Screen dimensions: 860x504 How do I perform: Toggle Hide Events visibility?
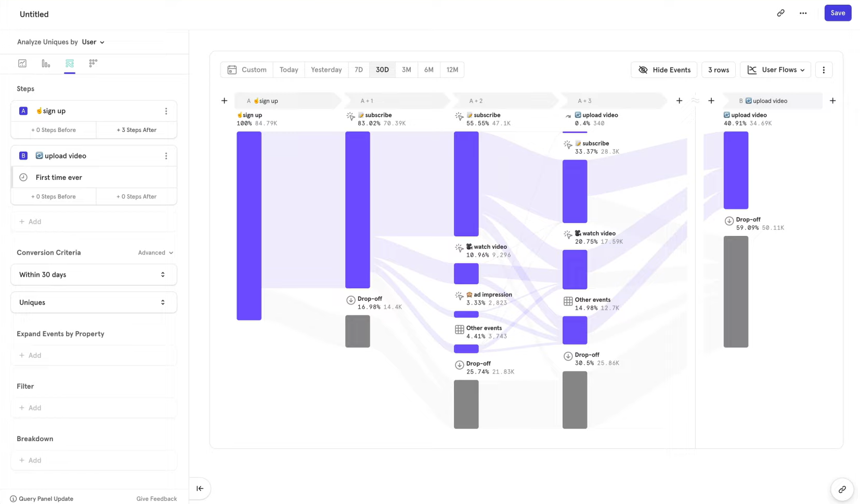coord(664,70)
